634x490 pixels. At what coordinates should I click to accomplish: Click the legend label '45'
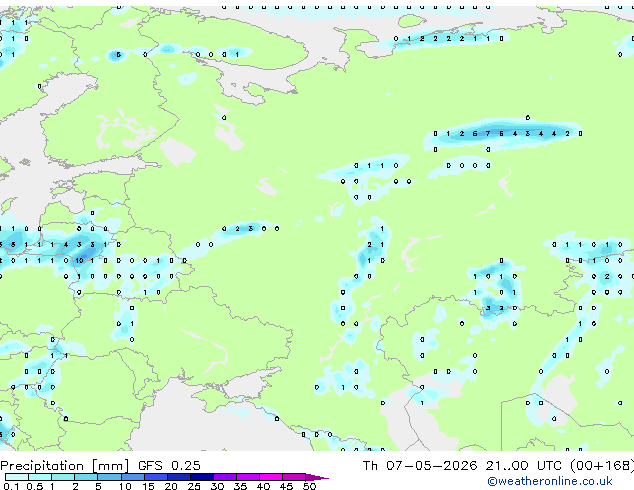click(x=286, y=486)
